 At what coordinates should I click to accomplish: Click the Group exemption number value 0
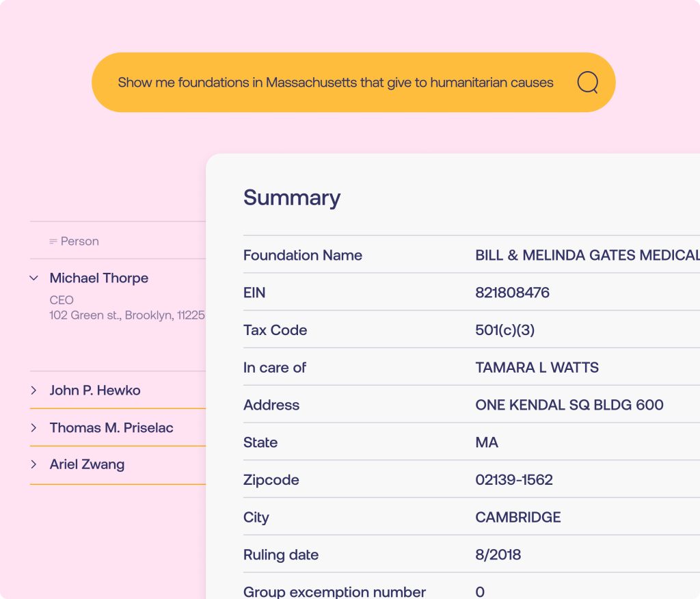pyautogui.click(x=480, y=592)
